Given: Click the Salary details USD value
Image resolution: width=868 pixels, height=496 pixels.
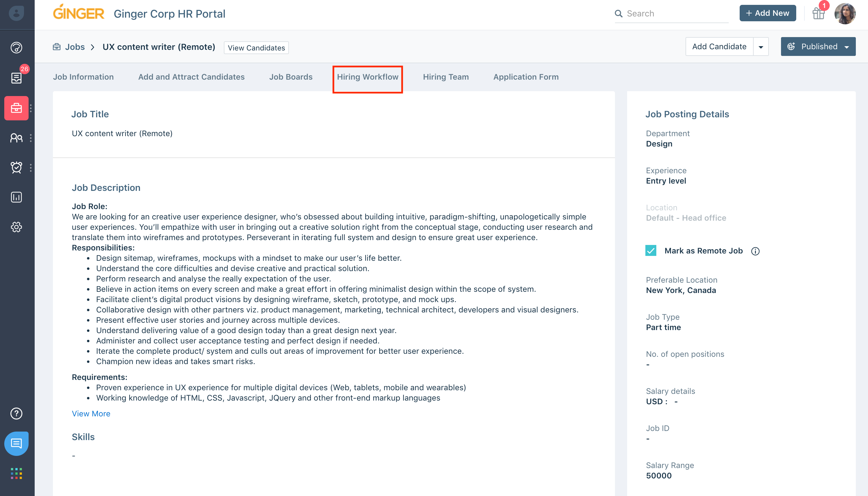Looking at the screenshot, I should [661, 402].
